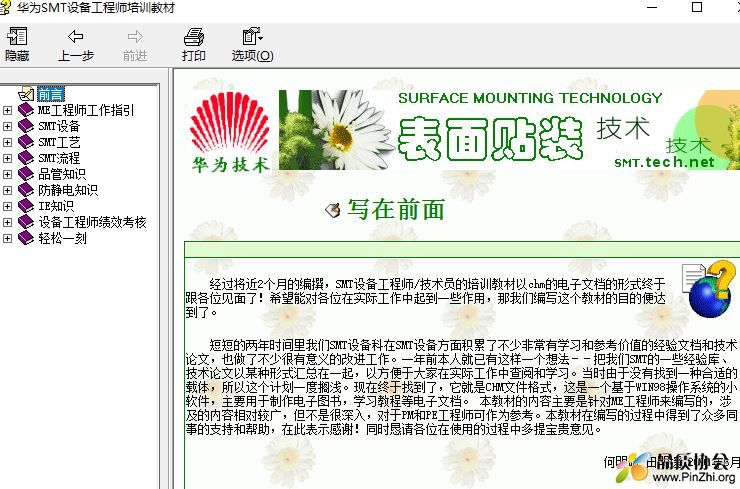Open the 轻松一刻 topic
The image size is (740, 489).
(62, 238)
